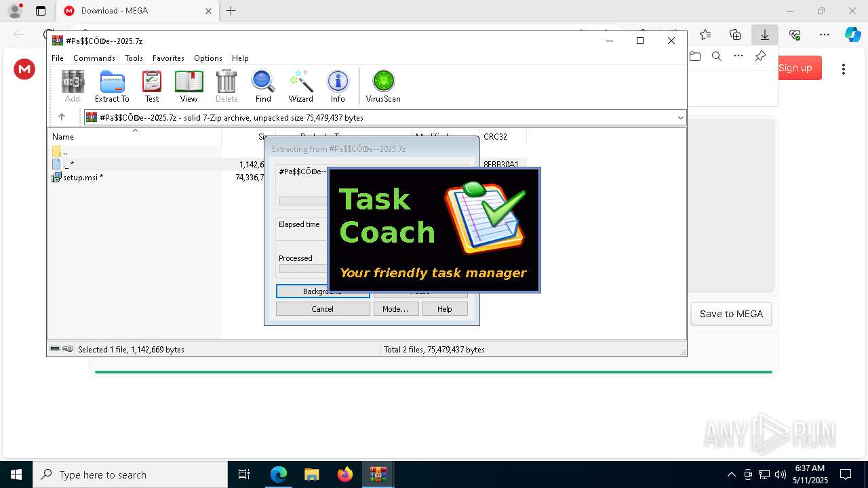Open Copilot icon in Edge

click(852, 35)
